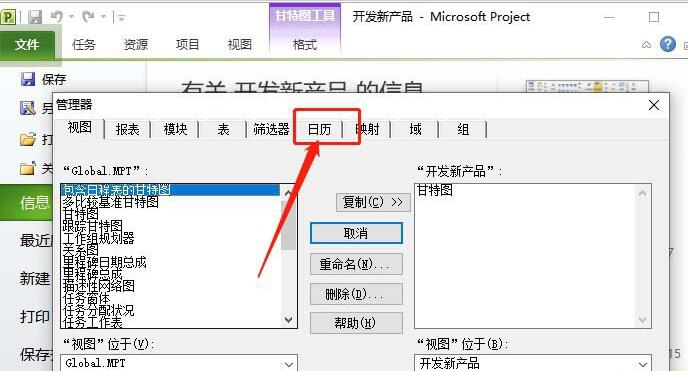
Task: Select the 甘特图工具 contextual tab header
Action: coord(305,16)
